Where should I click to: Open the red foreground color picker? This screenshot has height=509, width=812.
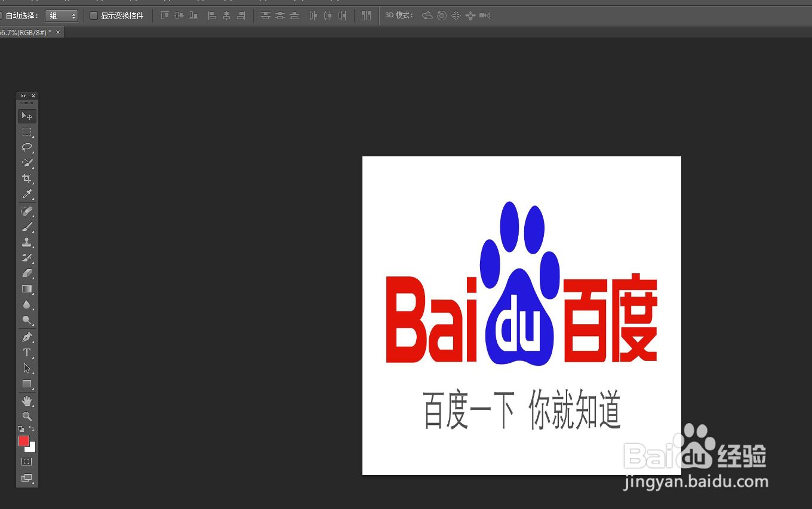[23, 441]
